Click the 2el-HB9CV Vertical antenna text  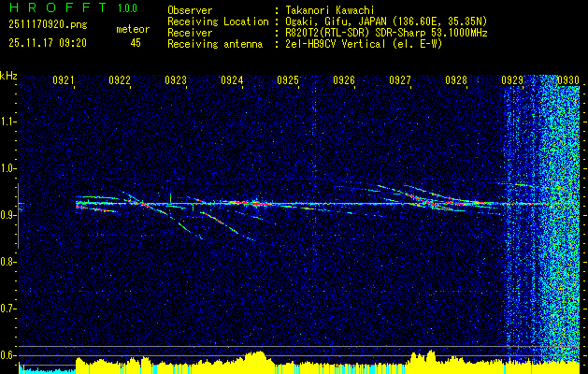pos(364,44)
